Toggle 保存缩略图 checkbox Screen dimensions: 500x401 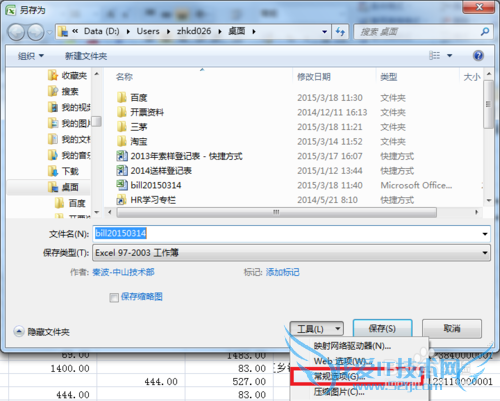coord(114,297)
